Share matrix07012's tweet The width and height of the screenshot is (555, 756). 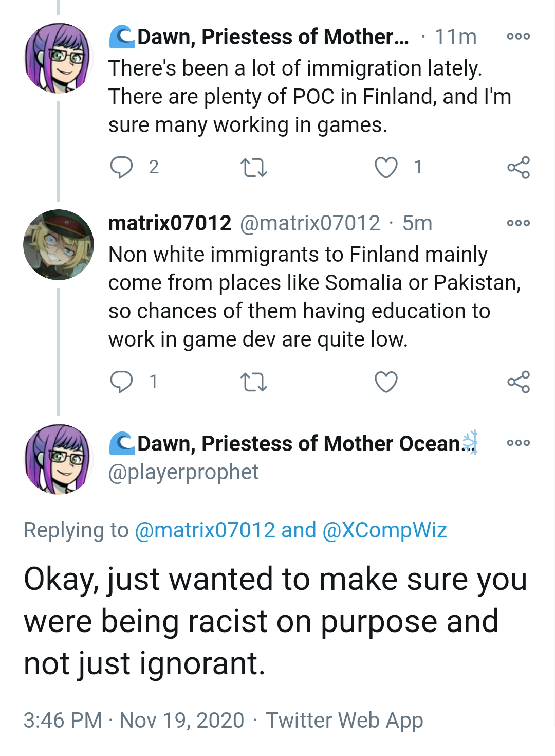click(518, 382)
